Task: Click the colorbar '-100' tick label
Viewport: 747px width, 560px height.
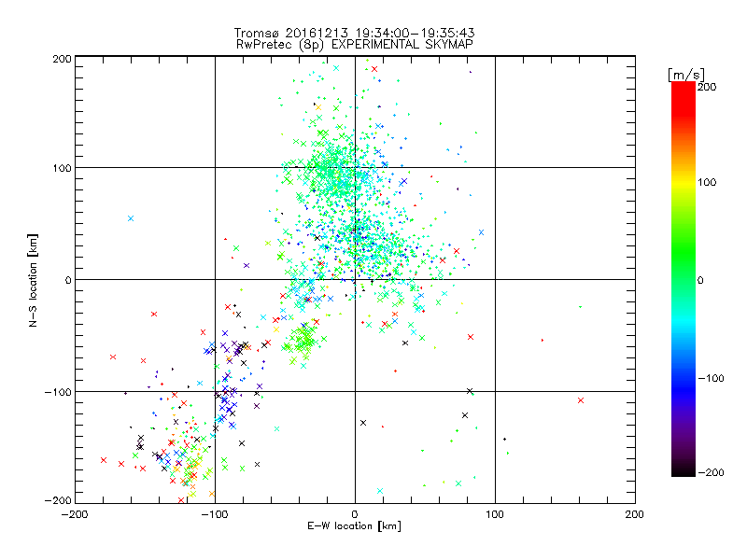Action: coord(711,378)
